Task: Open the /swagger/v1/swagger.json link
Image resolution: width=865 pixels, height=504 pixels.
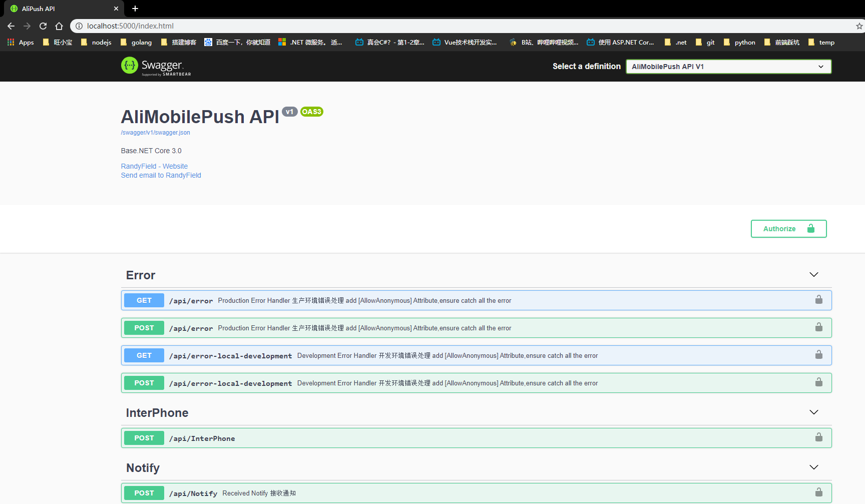Action: 155,133
